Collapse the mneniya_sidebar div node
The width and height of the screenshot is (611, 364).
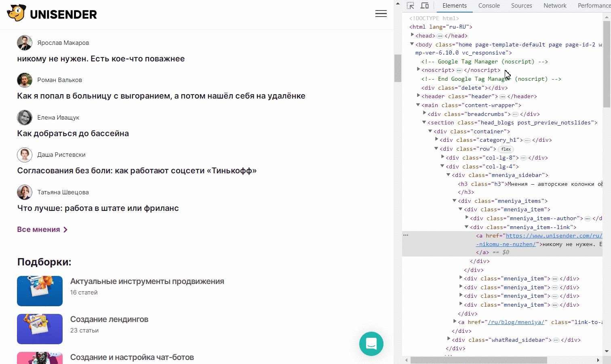click(x=449, y=175)
